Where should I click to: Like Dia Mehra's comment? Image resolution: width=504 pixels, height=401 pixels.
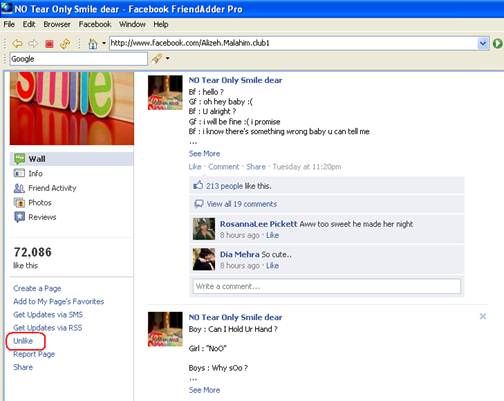(x=272, y=266)
